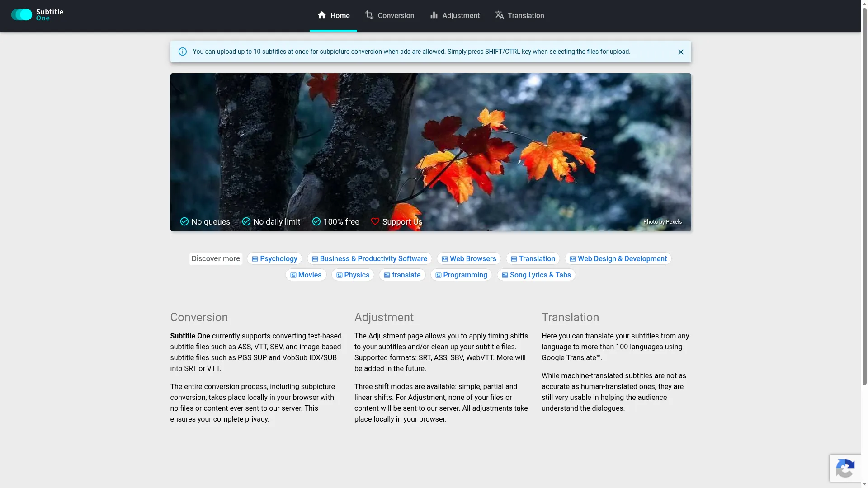Click the reCAPTCHA badge
Image resolution: width=868 pixels, height=488 pixels.
(x=845, y=468)
